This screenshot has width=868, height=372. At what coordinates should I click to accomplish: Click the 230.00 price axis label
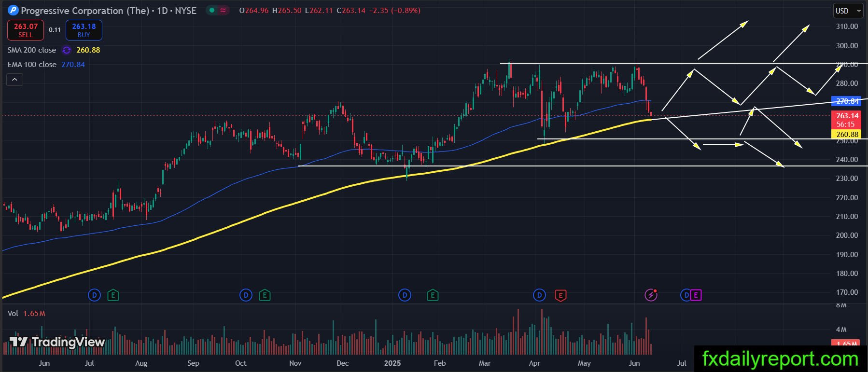[x=847, y=179]
